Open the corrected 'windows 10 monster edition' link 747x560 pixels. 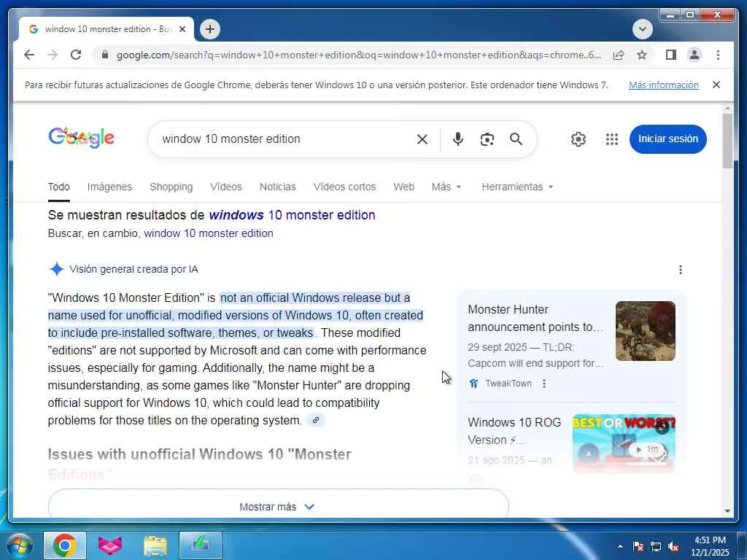pyautogui.click(x=292, y=215)
